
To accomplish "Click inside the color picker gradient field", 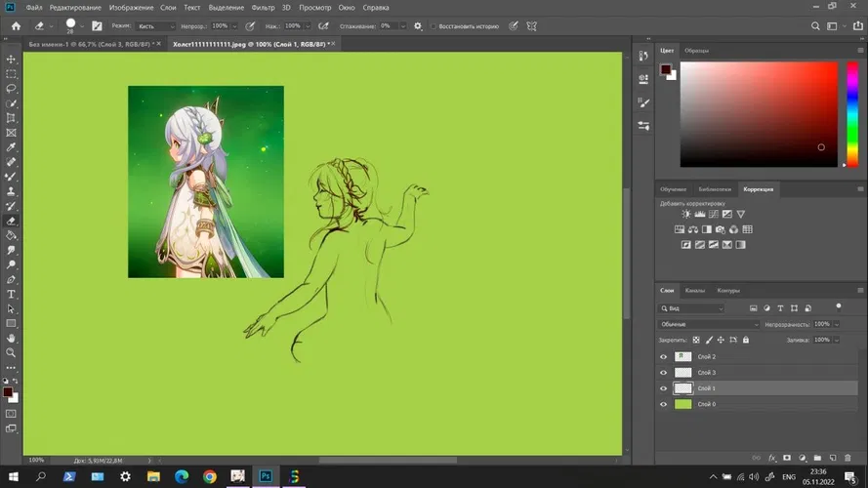I will (759, 114).
